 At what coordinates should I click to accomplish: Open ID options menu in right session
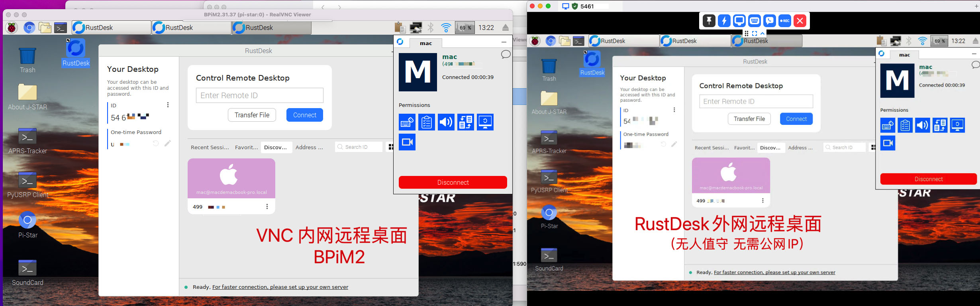tap(674, 110)
